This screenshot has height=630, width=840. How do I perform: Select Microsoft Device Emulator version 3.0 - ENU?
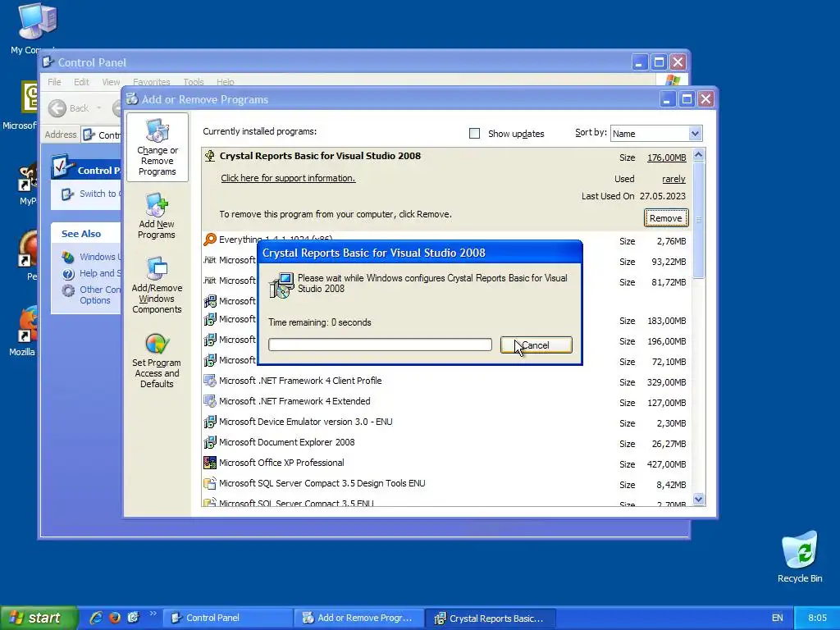(x=446, y=422)
